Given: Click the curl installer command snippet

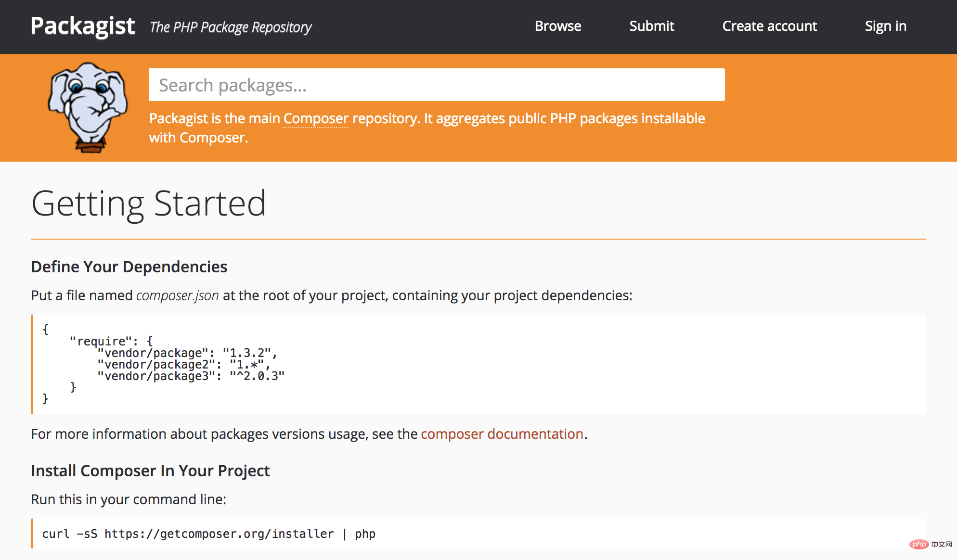Looking at the screenshot, I should pyautogui.click(x=208, y=533).
